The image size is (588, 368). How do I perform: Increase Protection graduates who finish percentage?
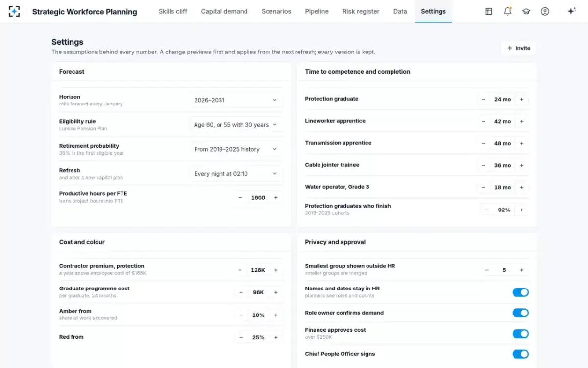[522, 210]
